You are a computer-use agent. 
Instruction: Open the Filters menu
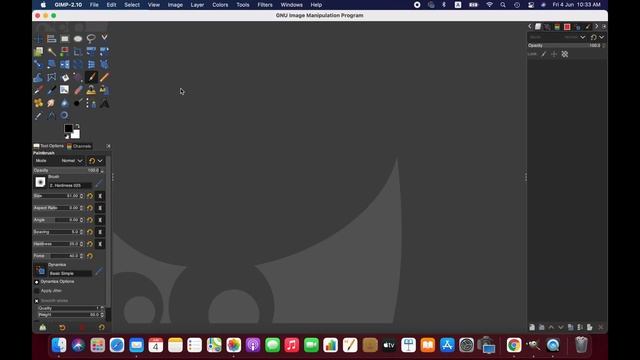click(x=265, y=5)
